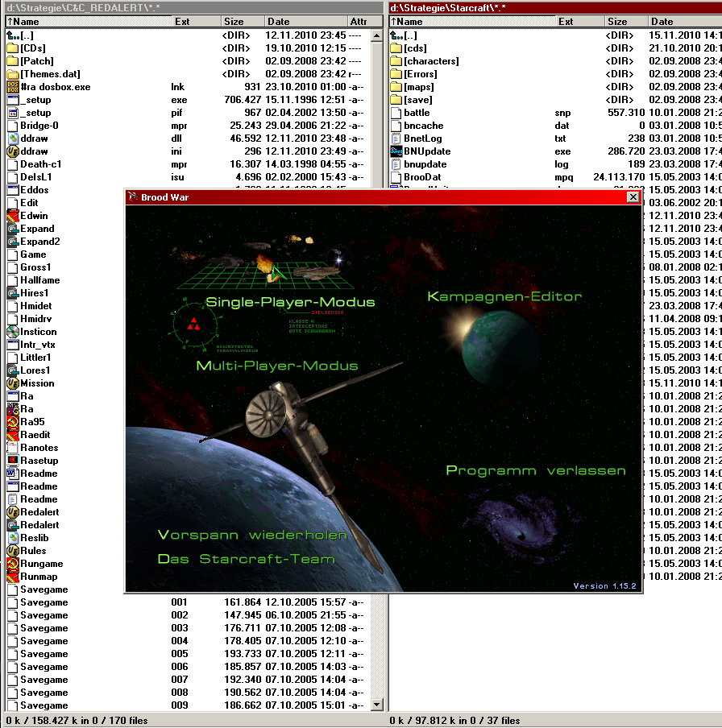Close the Brood War window
The height and width of the screenshot is (728, 722).
pyautogui.click(x=633, y=197)
